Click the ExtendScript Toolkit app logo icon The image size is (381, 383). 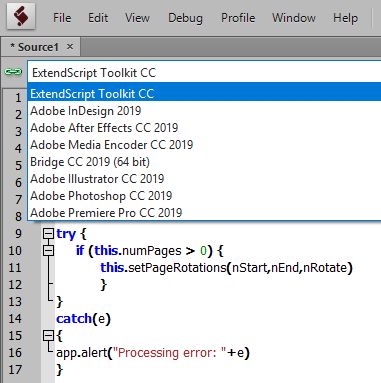[x=21, y=17]
